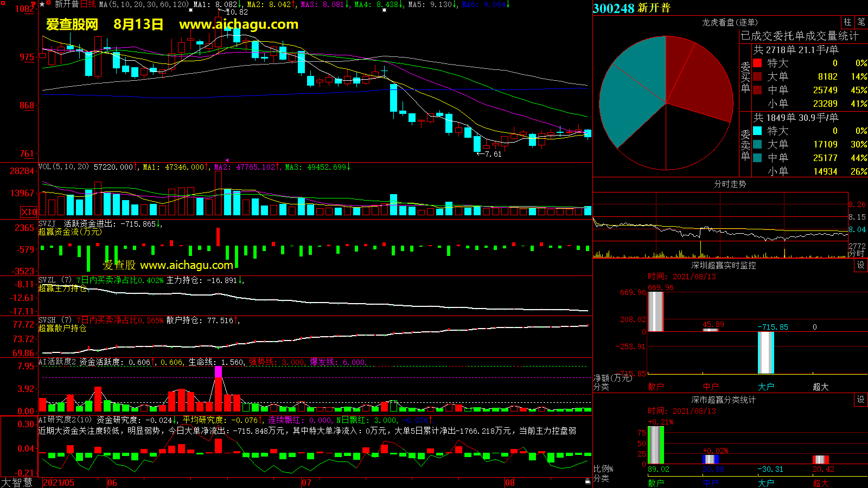
Task: Click the star icon before 新开普
Action: (x=42, y=4)
